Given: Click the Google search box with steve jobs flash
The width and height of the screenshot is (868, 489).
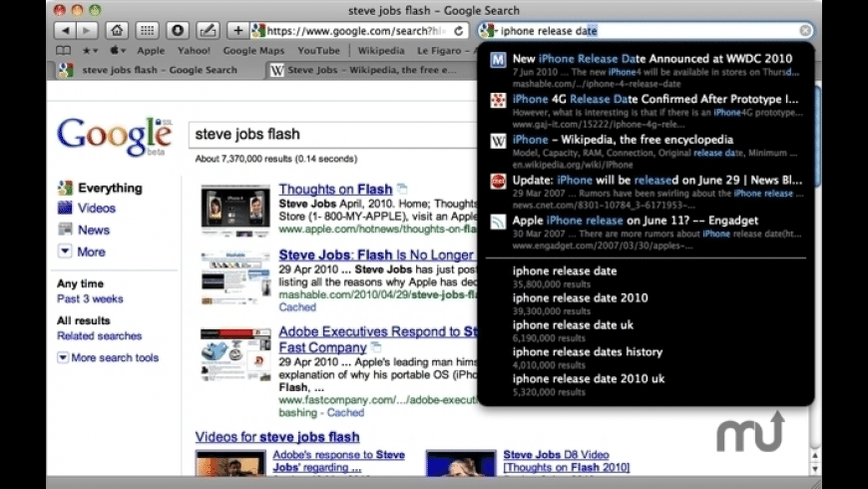Looking at the screenshot, I should click(x=333, y=134).
